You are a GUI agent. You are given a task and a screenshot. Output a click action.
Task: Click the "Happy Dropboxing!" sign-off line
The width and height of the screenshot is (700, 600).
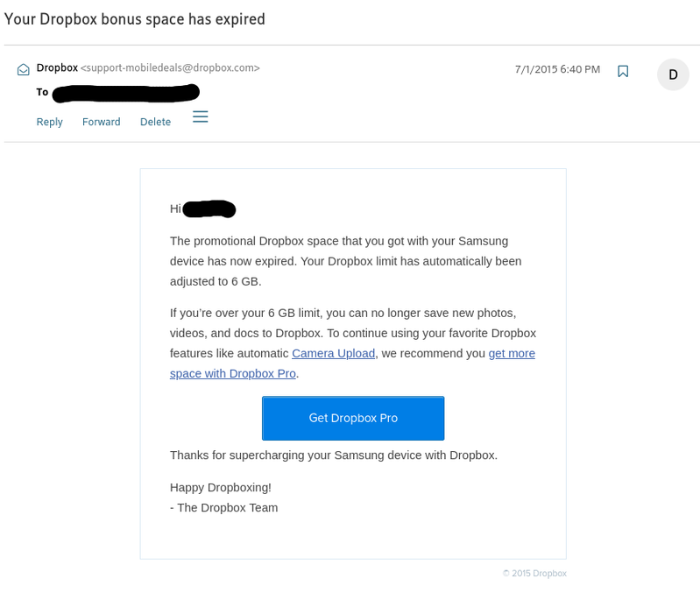click(x=221, y=487)
